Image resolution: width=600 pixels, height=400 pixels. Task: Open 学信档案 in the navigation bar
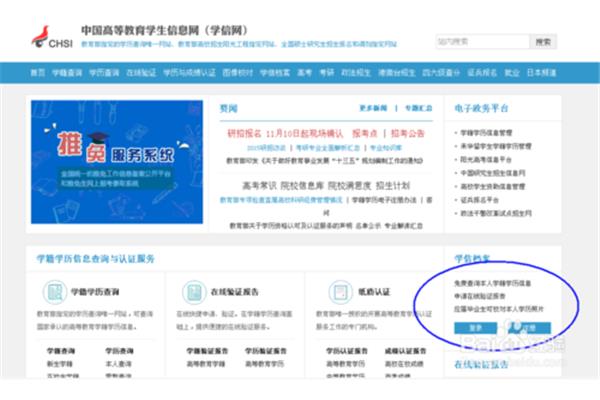[x=275, y=72]
